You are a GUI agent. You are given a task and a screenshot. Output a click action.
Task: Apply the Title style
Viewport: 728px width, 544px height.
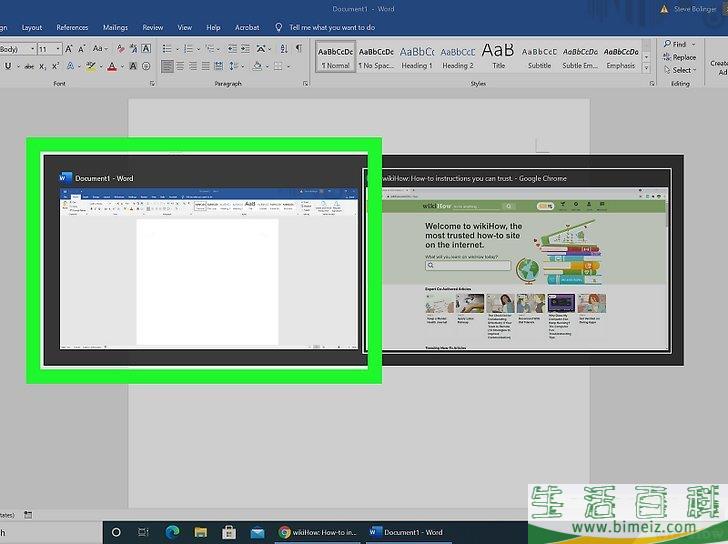(498, 58)
